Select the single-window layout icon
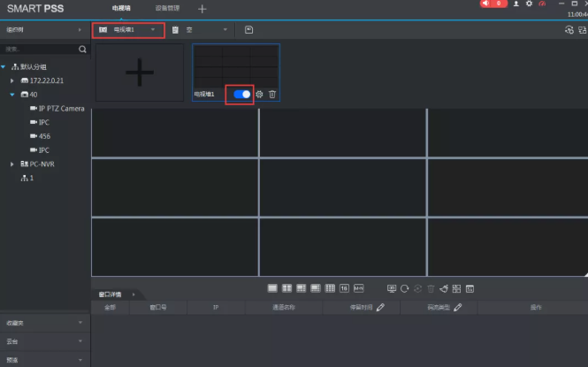Viewport: 588px width, 367px height. coord(272,288)
